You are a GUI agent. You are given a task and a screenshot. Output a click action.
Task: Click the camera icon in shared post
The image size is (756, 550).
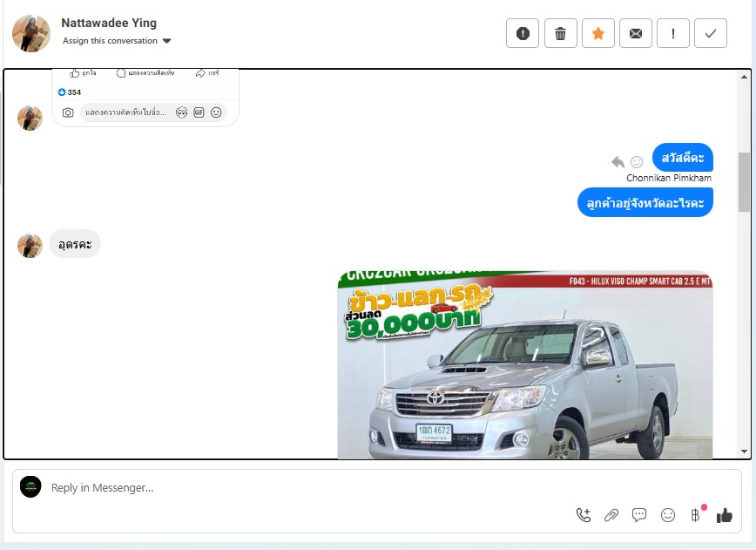click(x=68, y=112)
